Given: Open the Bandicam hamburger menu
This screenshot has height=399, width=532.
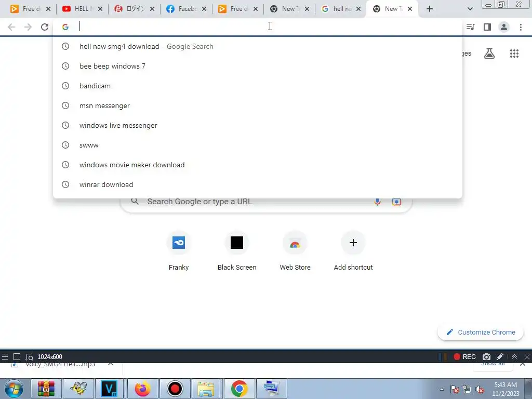Looking at the screenshot, I should point(5,356).
